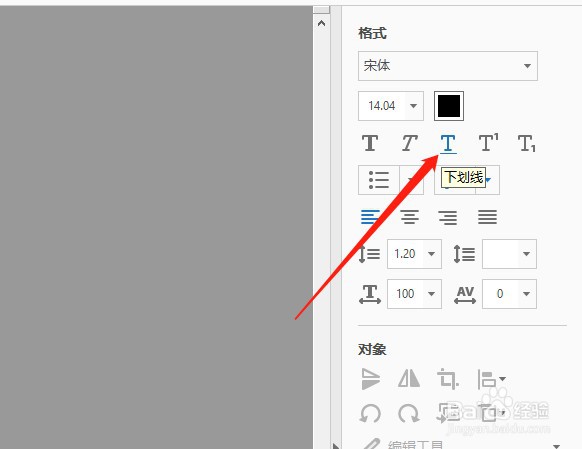
Task: Open the 14.04 font size dropdown
Action: [413, 106]
